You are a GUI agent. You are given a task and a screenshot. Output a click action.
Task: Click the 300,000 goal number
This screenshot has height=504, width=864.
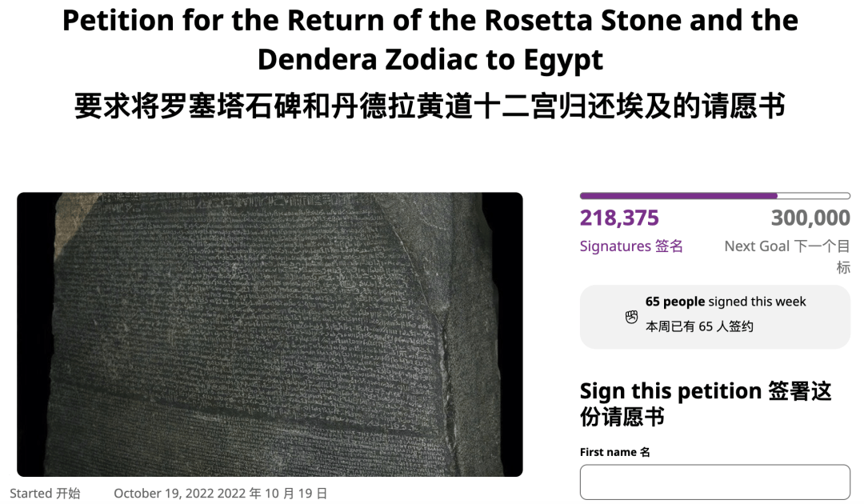[810, 218]
